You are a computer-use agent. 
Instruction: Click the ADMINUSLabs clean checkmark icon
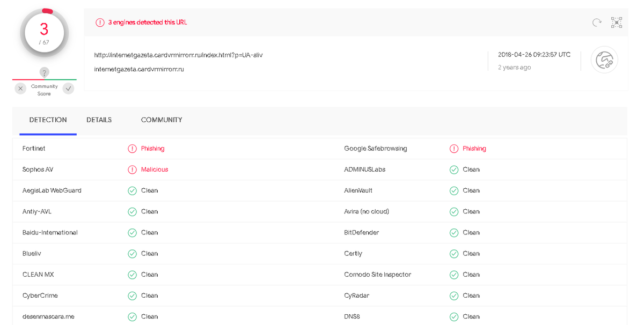point(454,169)
